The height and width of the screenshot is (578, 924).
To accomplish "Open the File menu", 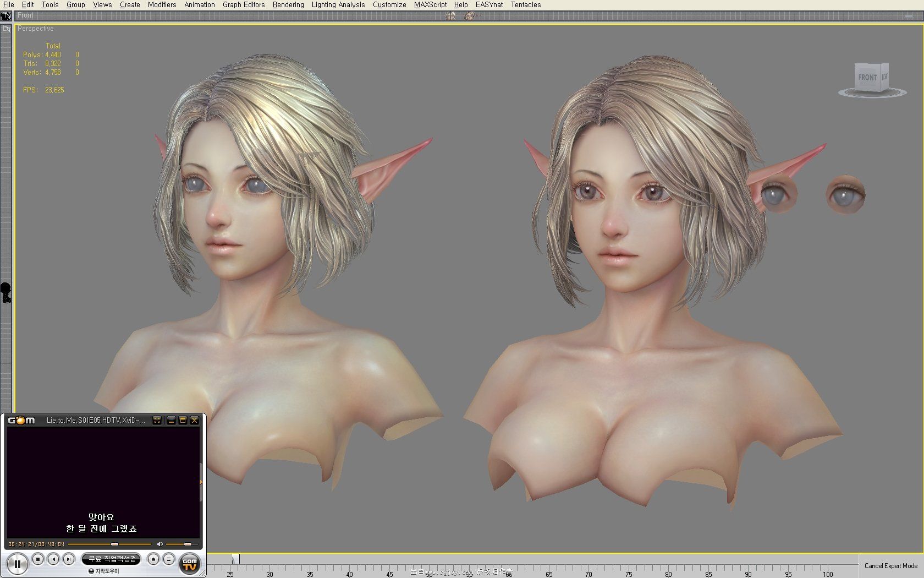I will pyautogui.click(x=8, y=4).
